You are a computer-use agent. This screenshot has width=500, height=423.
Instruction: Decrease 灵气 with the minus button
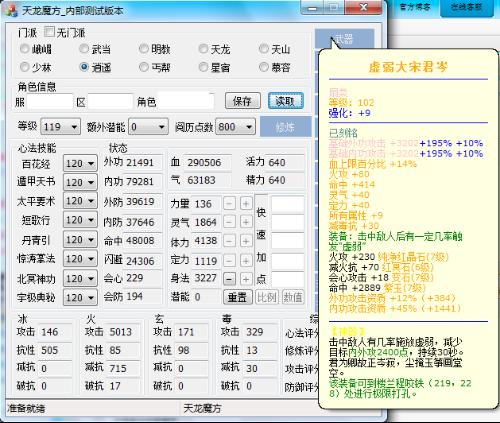pyautogui.click(x=229, y=222)
